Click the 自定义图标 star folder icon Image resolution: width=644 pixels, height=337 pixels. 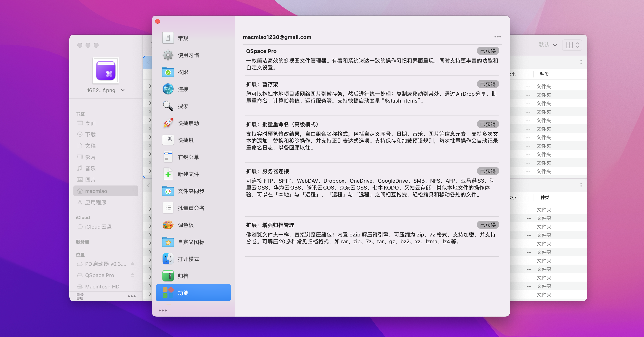(168, 242)
